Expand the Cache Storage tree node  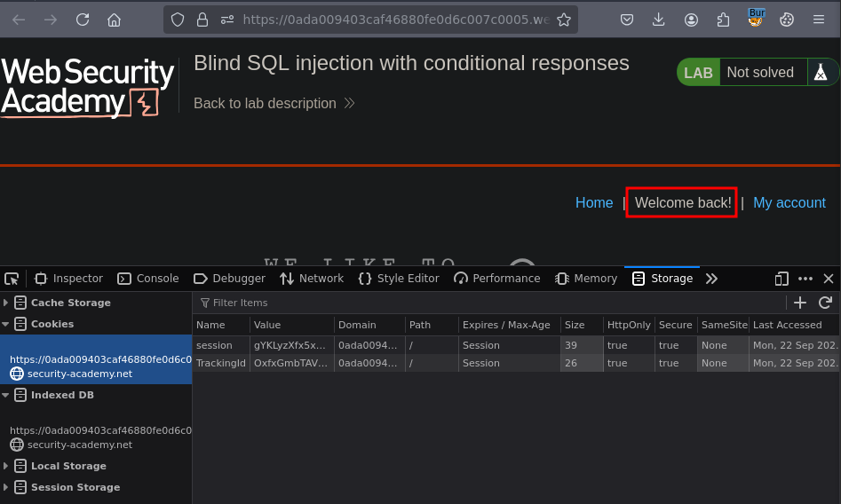(6, 303)
